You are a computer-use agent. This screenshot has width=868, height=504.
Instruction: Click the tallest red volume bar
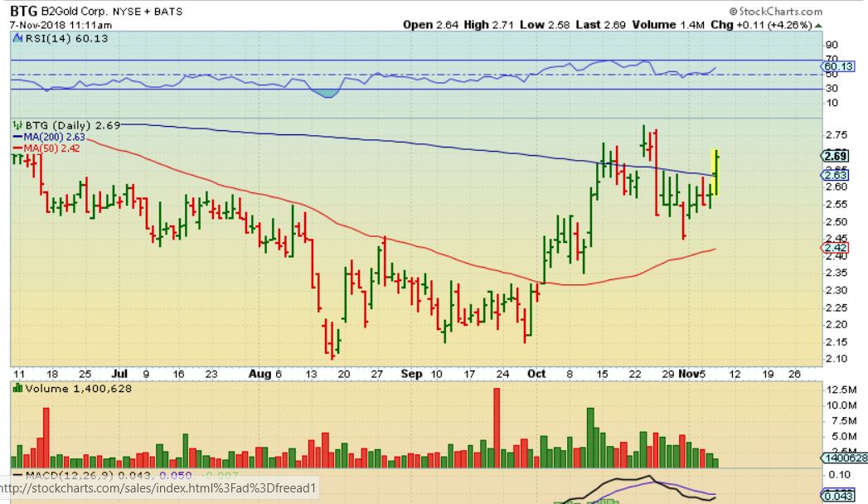click(497, 429)
